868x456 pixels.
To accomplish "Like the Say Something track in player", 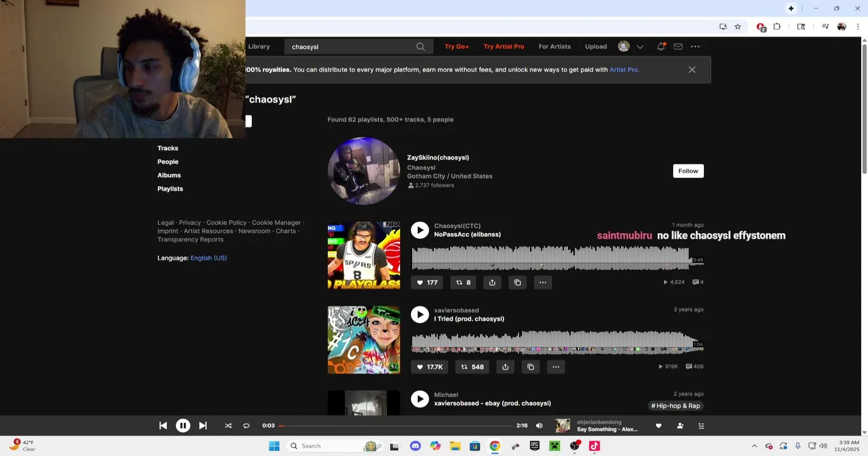I will [x=658, y=426].
